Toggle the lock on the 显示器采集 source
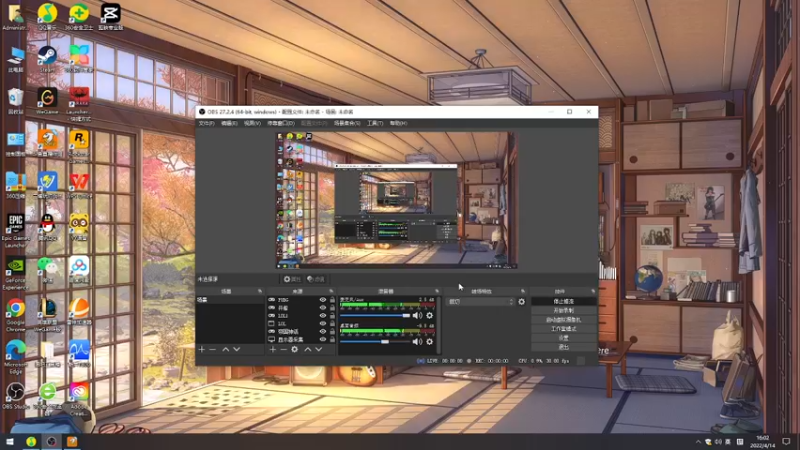 click(x=332, y=339)
